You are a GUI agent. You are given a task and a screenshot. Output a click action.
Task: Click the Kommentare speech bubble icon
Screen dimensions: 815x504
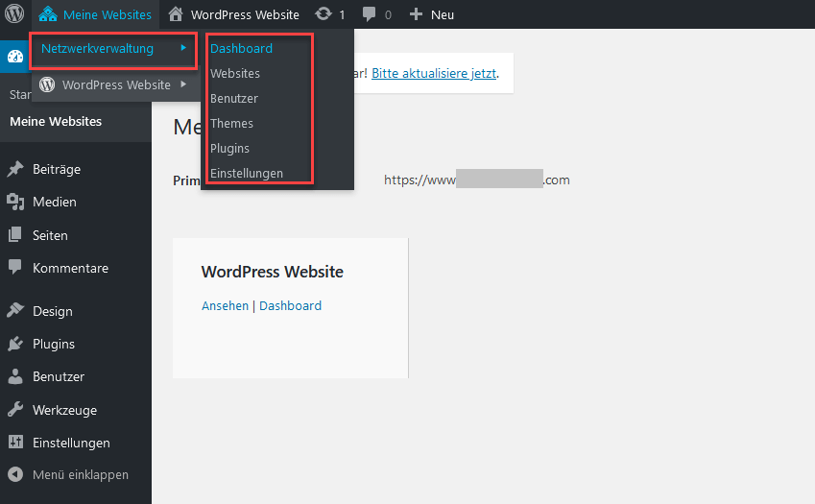point(15,268)
